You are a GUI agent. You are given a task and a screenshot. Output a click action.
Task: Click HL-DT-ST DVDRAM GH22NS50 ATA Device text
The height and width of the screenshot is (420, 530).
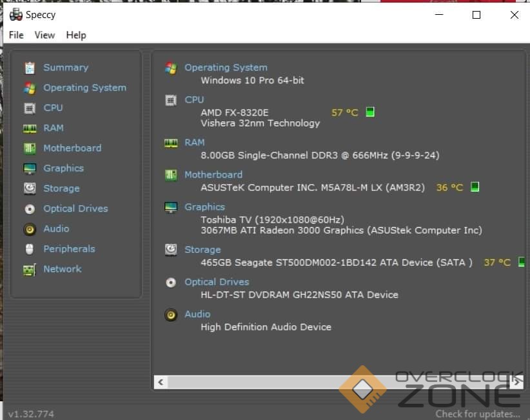(299, 295)
